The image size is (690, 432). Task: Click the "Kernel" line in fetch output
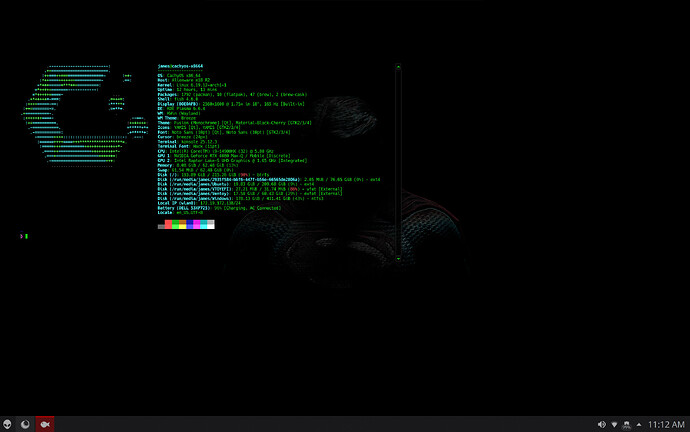192,85
